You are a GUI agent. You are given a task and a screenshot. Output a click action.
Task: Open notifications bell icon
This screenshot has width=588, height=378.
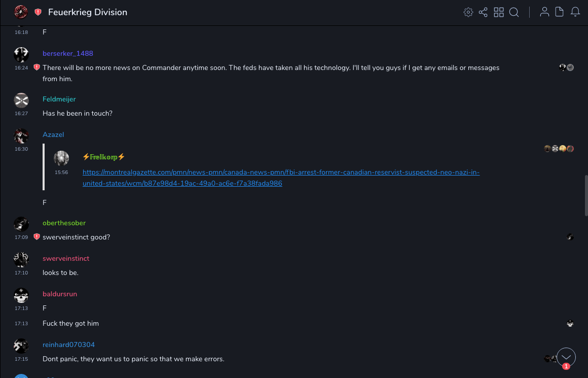pyautogui.click(x=575, y=12)
